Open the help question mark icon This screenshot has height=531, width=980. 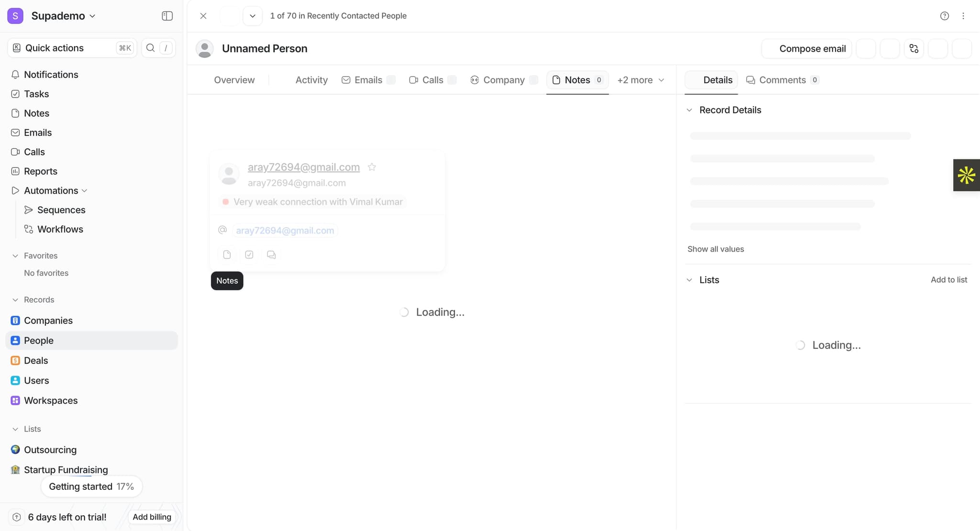(944, 16)
